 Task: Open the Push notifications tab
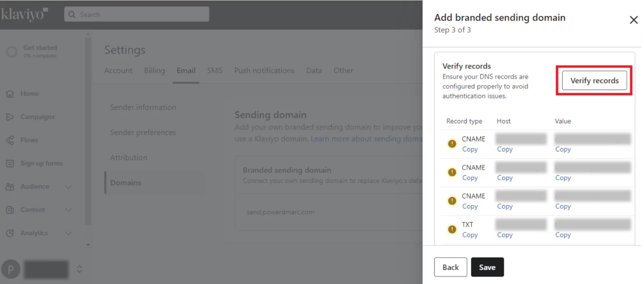pos(264,71)
